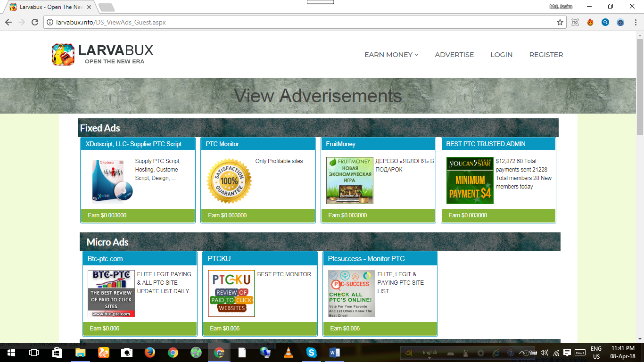Expand the EARN MONEY dropdown menu

tap(391, 55)
